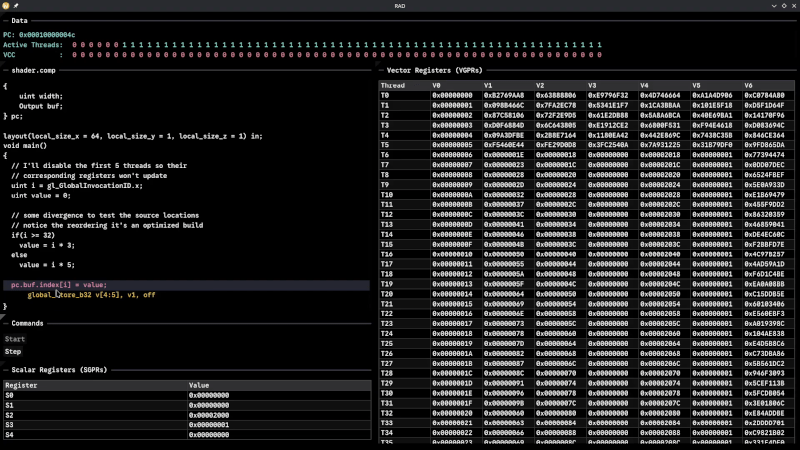Select the highlighted pc.buf.index[i] source line

click(58, 285)
